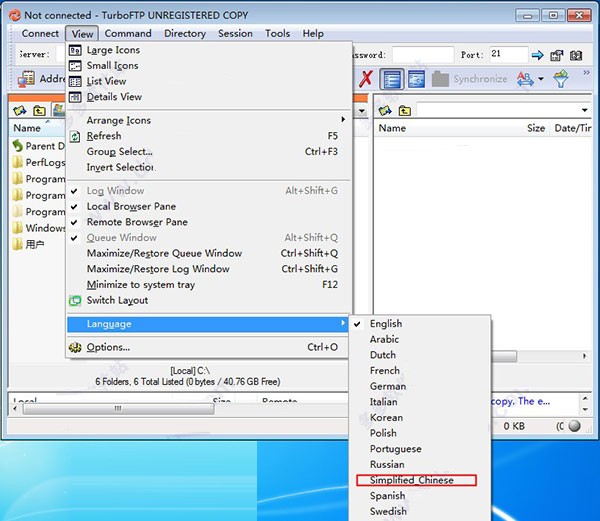
Task: Click the bottom-left horizontal scrollbar thumb
Action: coord(118,409)
